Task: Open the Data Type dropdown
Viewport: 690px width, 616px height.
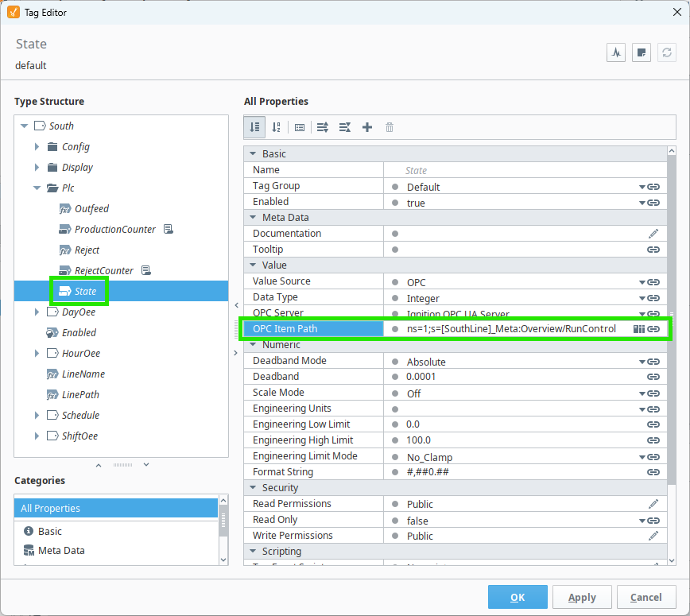Action: click(642, 298)
